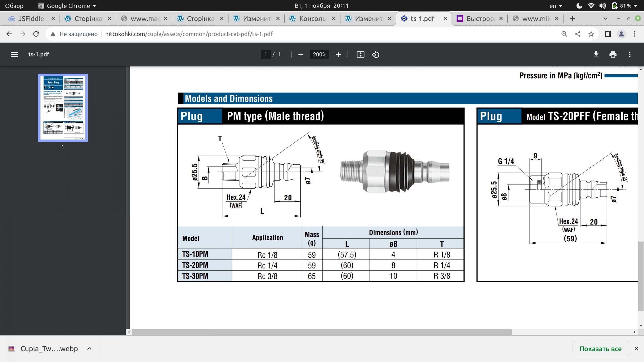This screenshot has width=644, height=362.
Task: Select the page 1 thumbnail
Action: click(x=63, y=108)
